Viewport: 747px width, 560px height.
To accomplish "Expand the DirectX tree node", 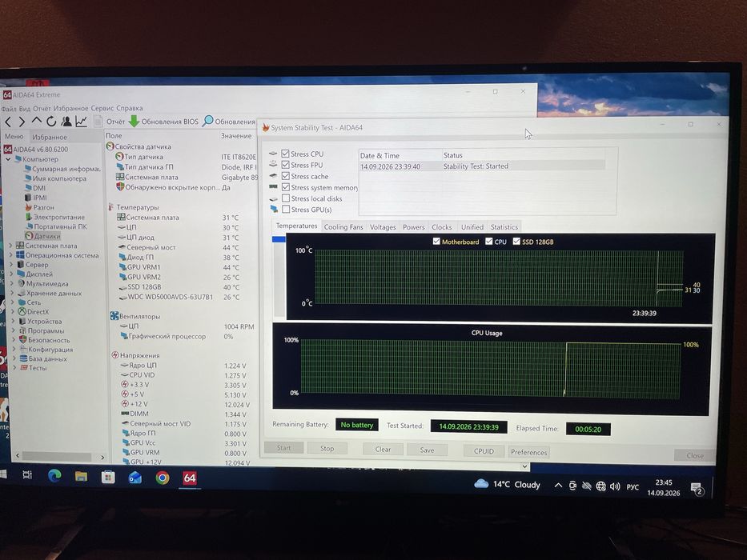I will pos(12,312).
